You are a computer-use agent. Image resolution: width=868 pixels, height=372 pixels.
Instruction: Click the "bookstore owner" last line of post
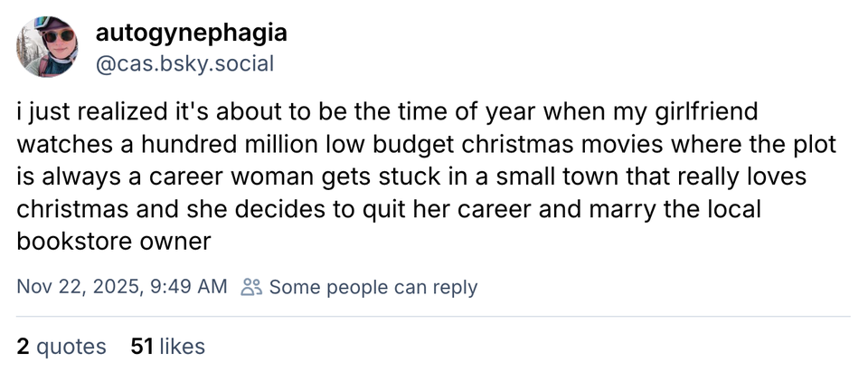tap(114, 242)
